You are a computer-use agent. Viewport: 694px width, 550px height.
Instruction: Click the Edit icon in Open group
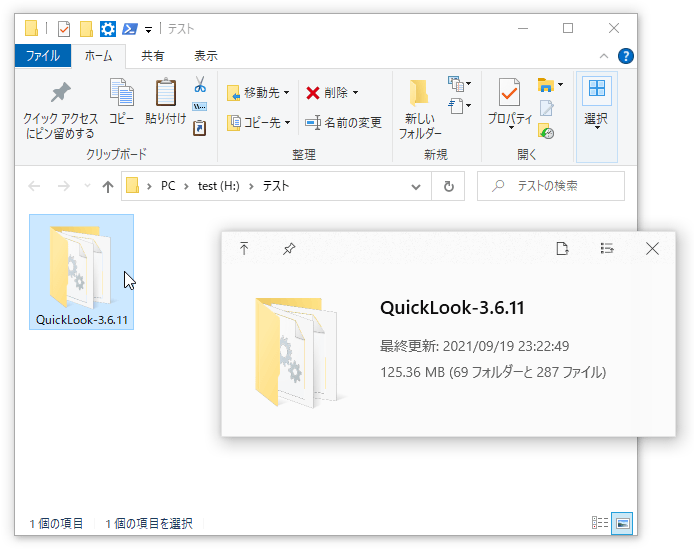(x=547, y=108)
